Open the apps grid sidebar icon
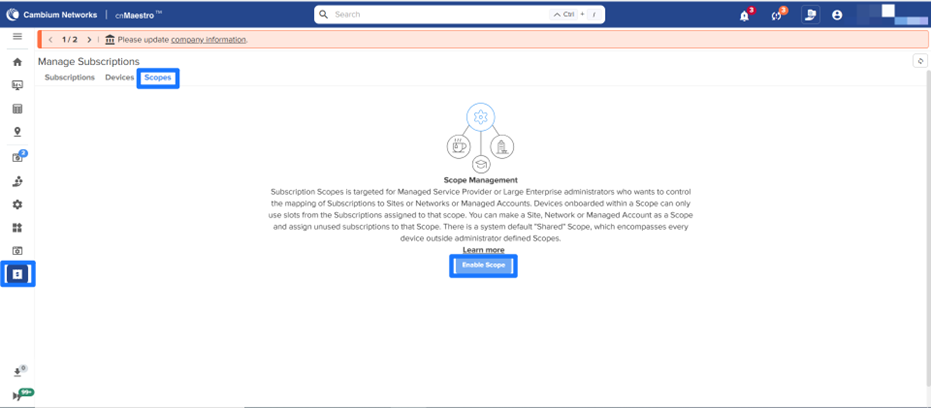Image resolution: width=931 pixels, height=408 pixels. tap(17, 227)
